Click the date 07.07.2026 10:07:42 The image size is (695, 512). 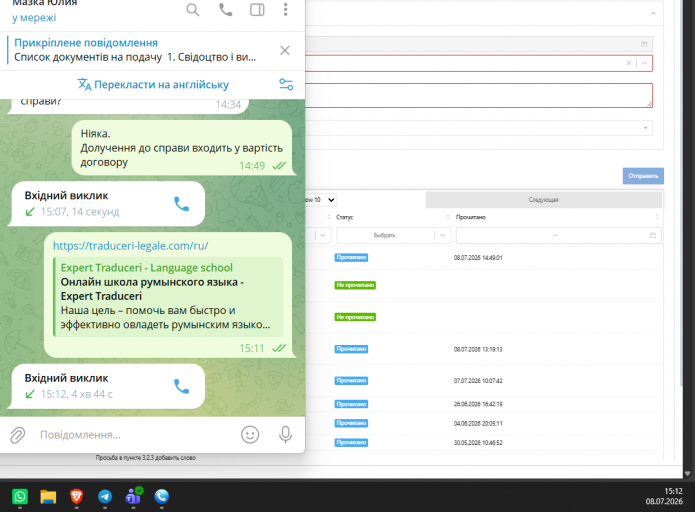478,381
